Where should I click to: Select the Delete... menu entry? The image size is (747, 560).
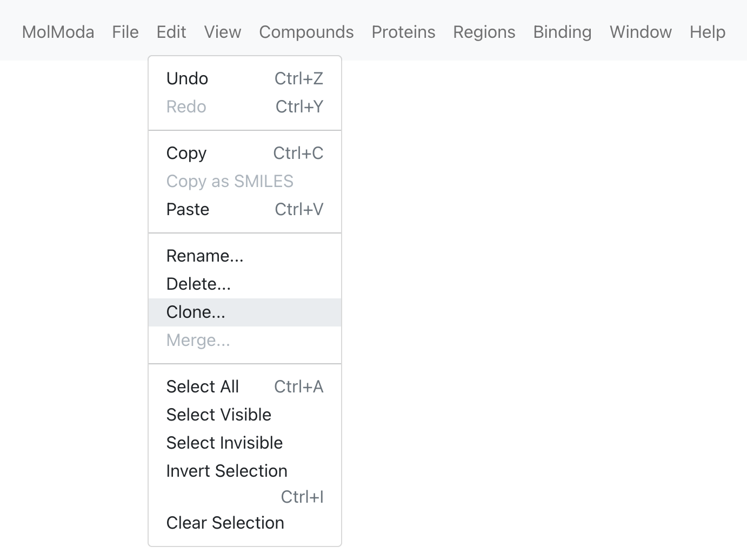click(x=245, y=284)
